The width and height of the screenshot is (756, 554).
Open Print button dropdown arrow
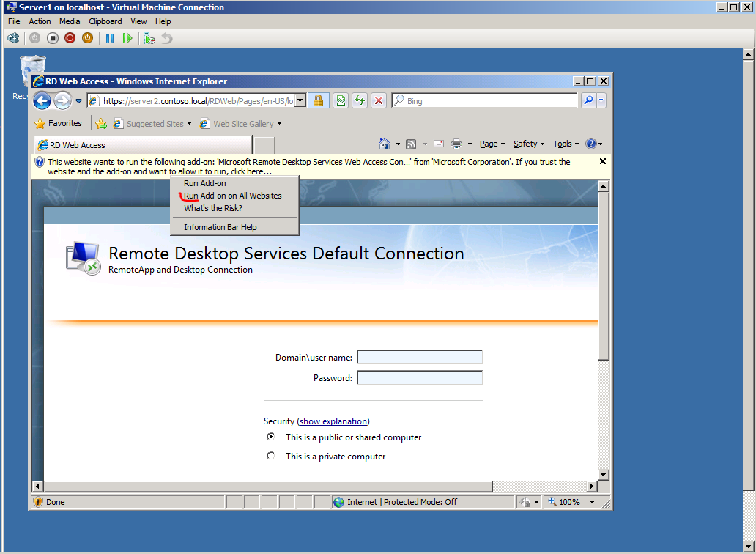[470, 144]
